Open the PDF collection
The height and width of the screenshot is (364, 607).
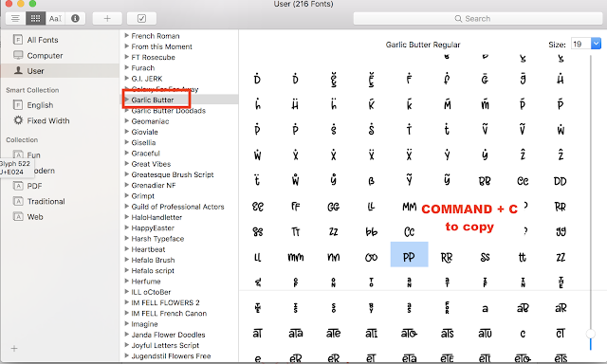click(x=34, y=186)
